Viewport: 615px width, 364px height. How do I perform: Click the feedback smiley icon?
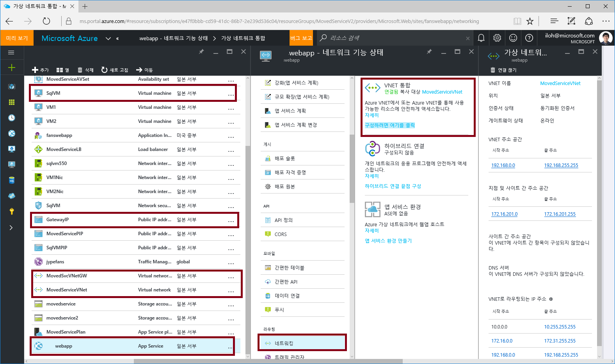coord(513,38)
